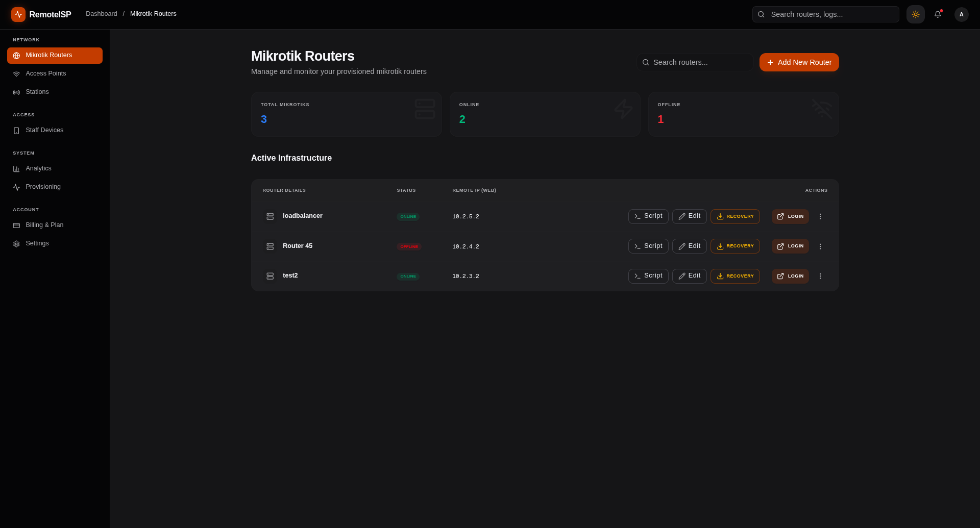This screenshot has height=528, width=980.
Task: Select the Total Mikrotiks stat card
Action: point(347,114)
